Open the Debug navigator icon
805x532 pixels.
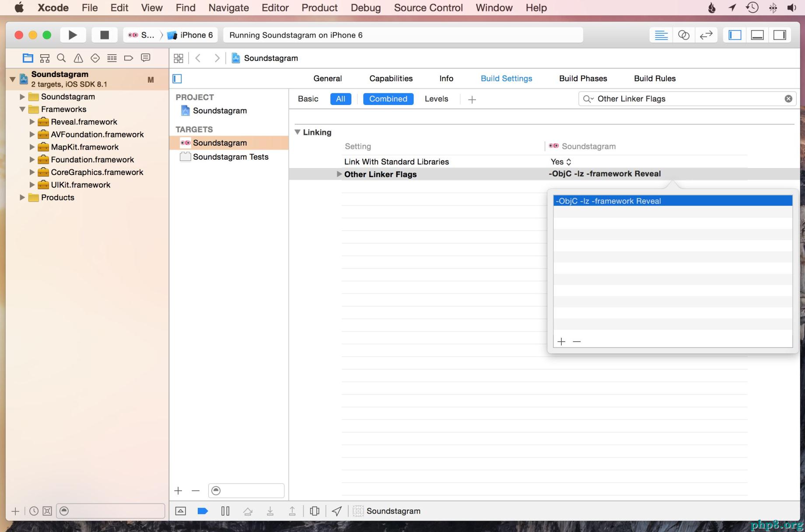tap(112, 58)
